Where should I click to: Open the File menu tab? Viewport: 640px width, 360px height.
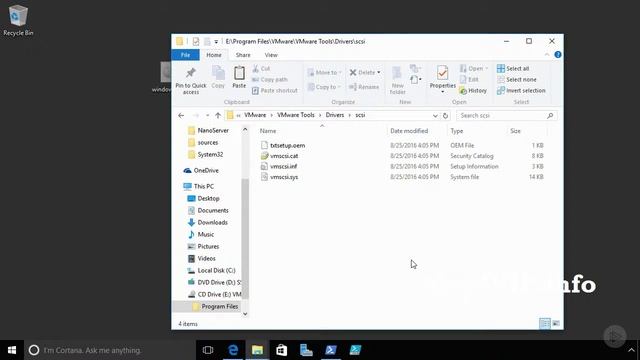click(185, 55)
